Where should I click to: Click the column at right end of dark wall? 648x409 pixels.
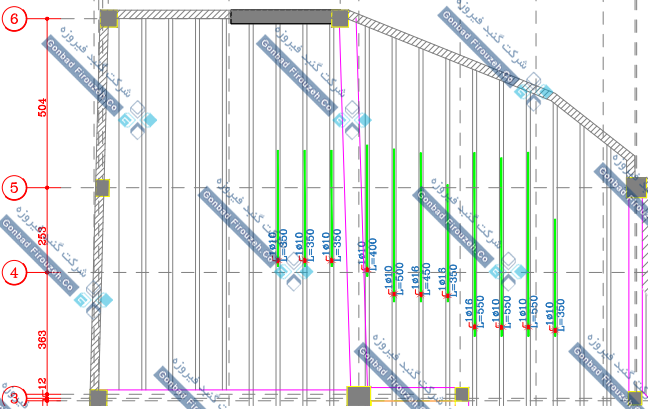pyautogui.click(x=340, y=18)
